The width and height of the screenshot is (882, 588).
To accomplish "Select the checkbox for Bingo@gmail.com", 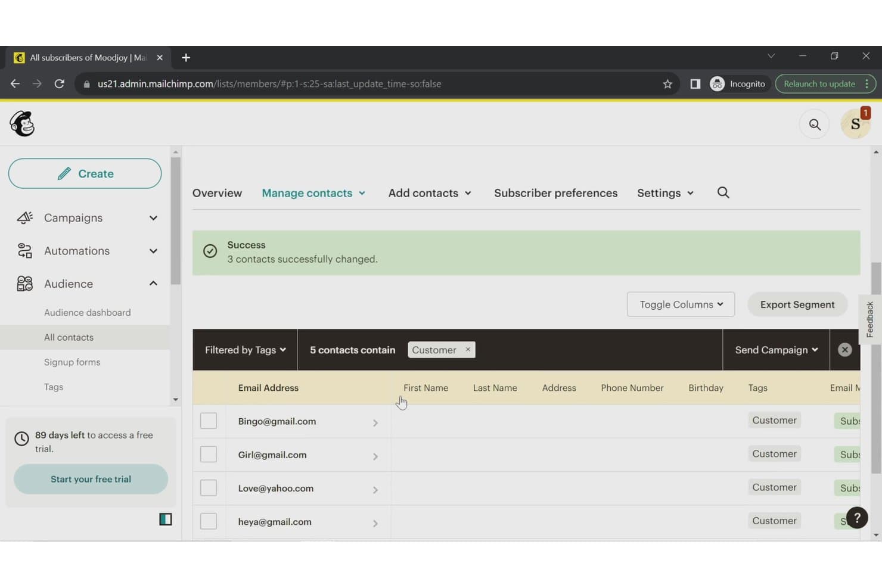I will 209,421.
